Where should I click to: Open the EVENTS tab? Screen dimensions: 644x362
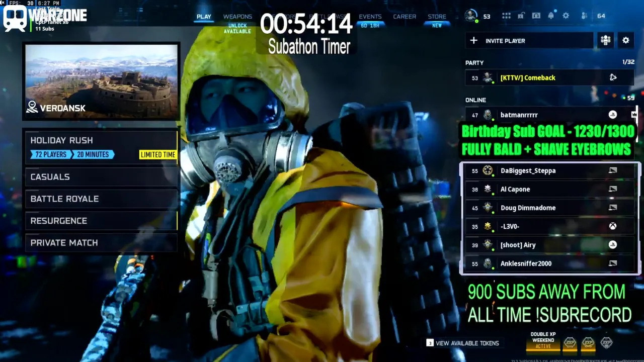pos(370,17)
